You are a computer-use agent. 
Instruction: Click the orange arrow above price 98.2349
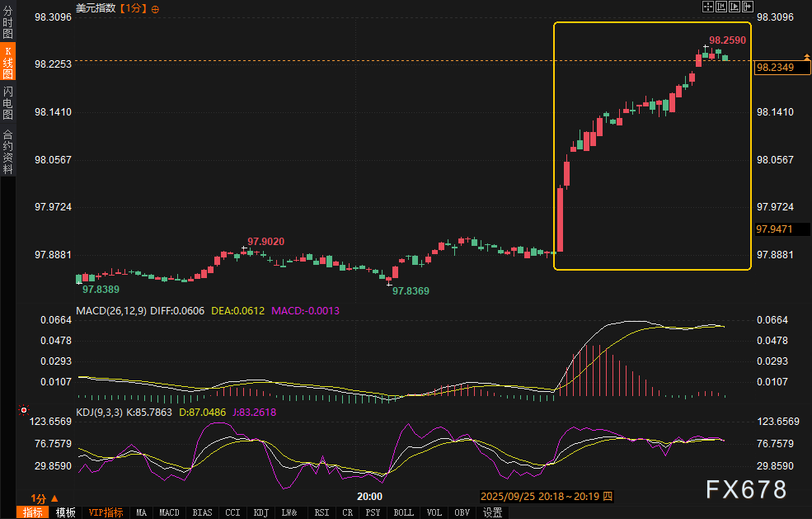pyautogui.click(x=806, y=55)
